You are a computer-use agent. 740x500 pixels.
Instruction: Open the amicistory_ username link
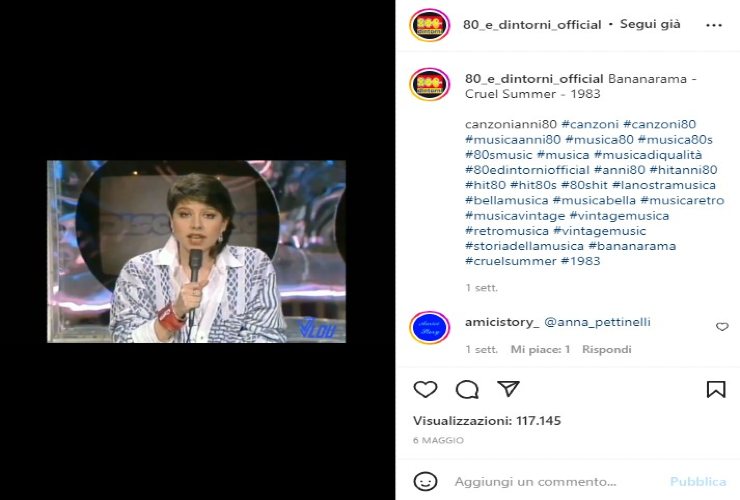coord(502,322)
